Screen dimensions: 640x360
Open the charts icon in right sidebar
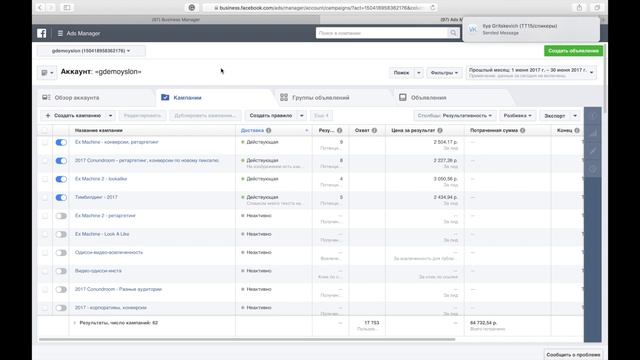point(593,133)
